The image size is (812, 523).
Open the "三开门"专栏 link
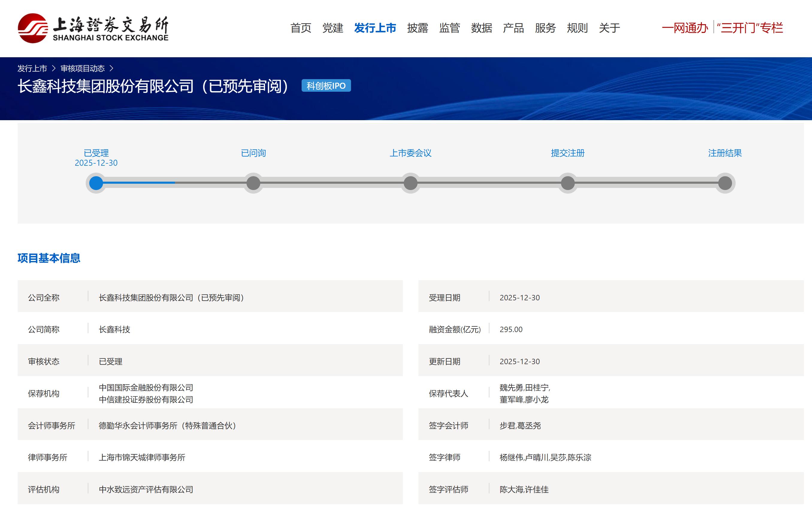[750, 28]
